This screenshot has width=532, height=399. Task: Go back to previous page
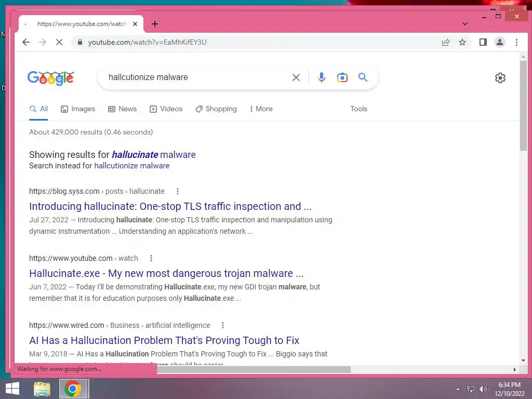point(26,42)
